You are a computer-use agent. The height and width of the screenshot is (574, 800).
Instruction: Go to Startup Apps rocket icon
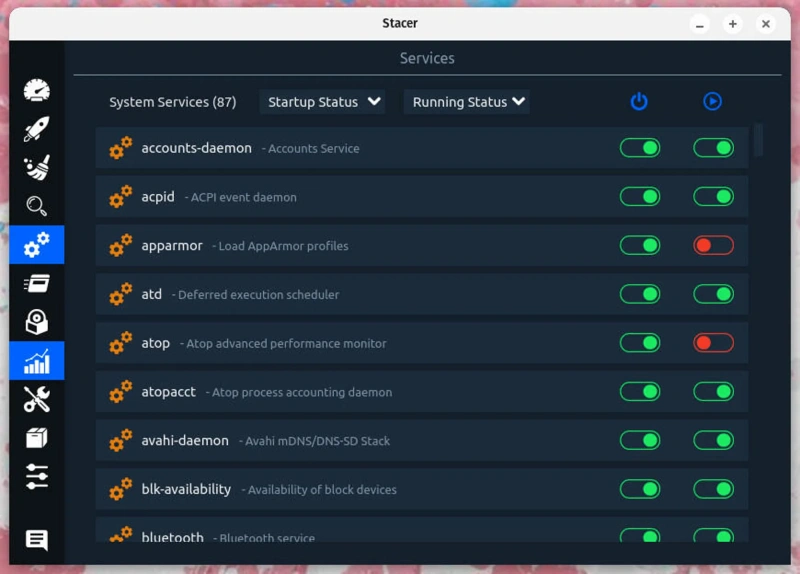coord(37,129)
